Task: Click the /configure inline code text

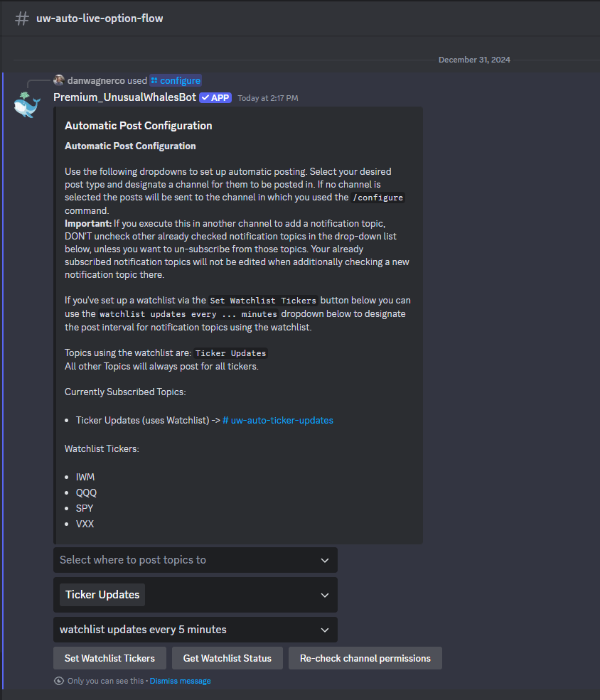Action: [x=377, y=198]
